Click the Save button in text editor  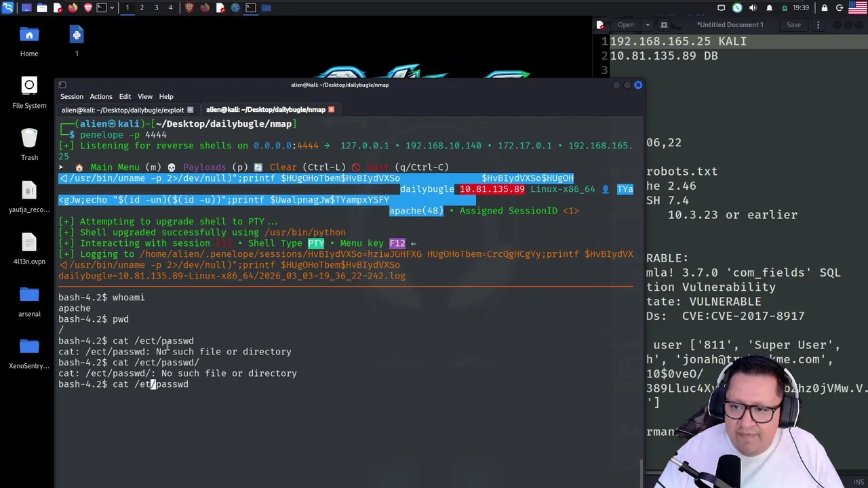coord(793,25)
